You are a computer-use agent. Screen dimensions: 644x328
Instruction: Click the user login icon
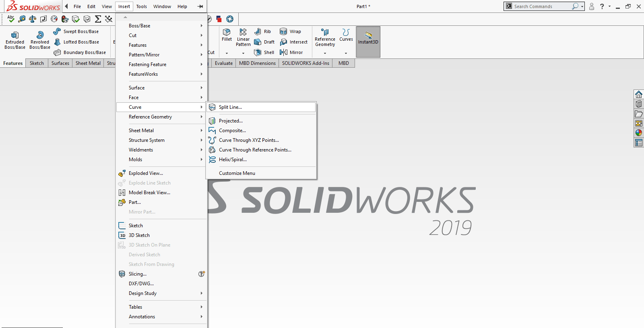pos(592,6)
